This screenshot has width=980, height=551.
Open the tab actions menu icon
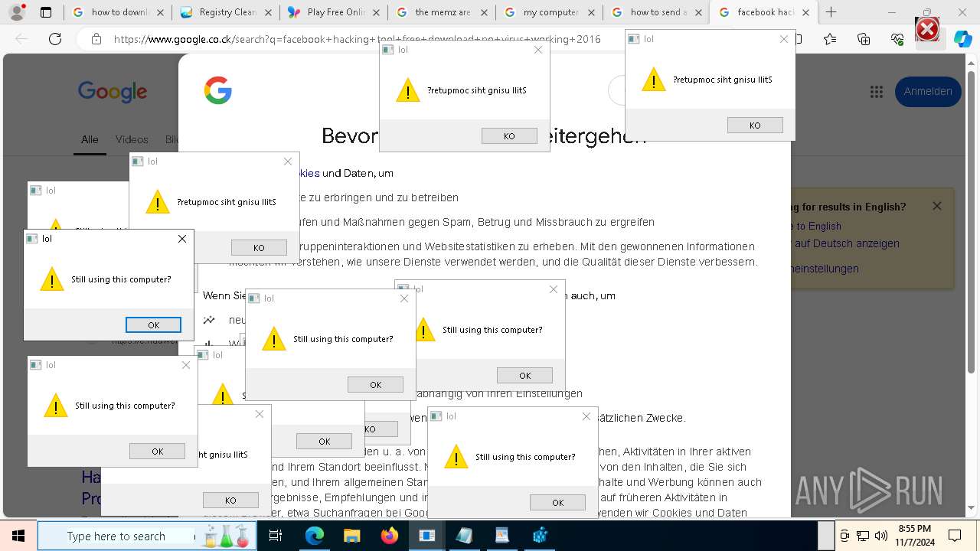(46, 12)
